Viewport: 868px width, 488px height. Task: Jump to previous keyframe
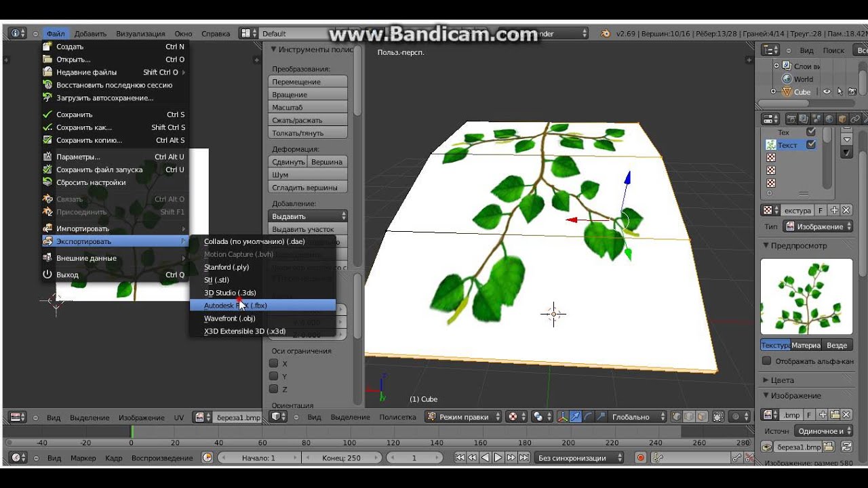[473, 457]
